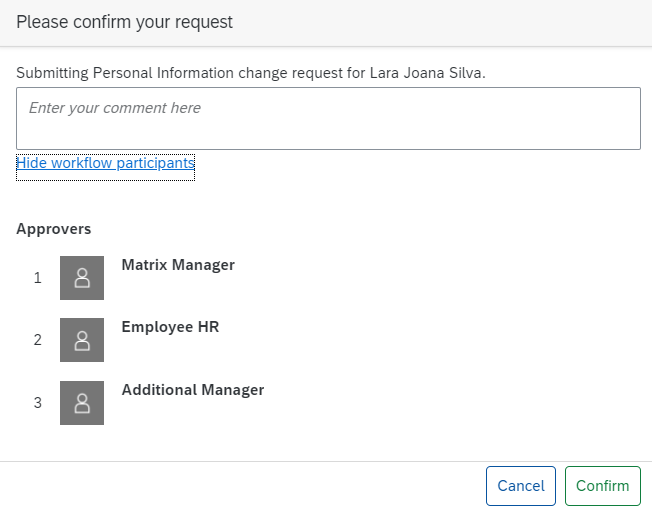Select the Employee HR approver name
The image size is (652, 508).
(170, 327)
